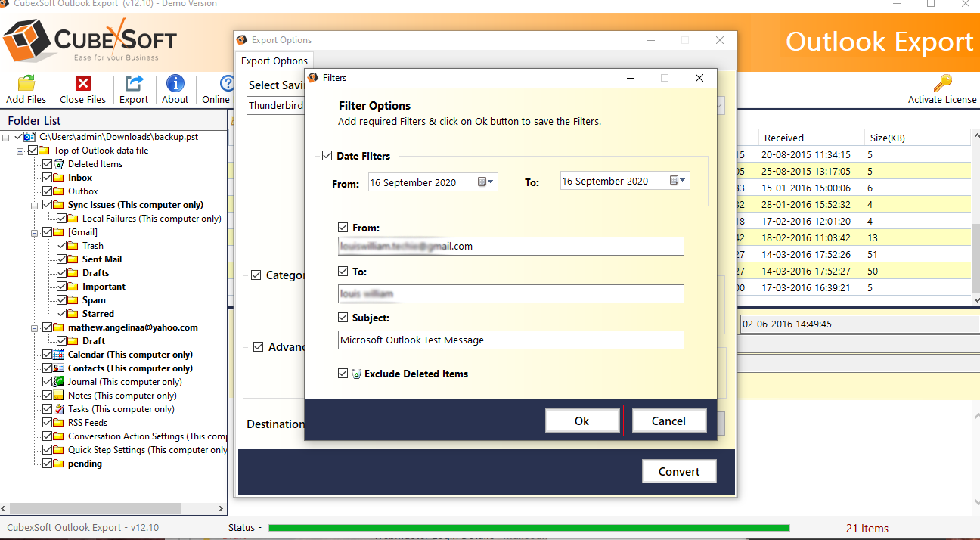The height and width of the screenshot is (540, 980).
Task: Open the About info icon
Action: (x=175, y=83)
